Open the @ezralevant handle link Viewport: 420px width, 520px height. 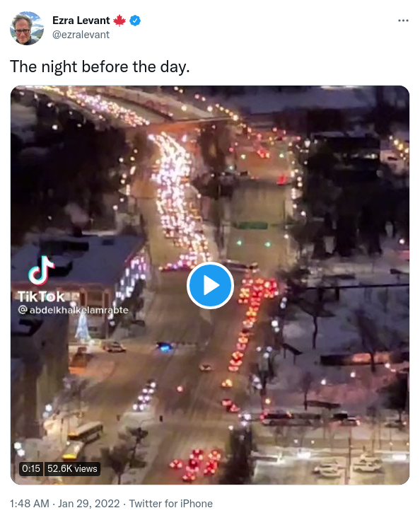click(x=81, y=35)
